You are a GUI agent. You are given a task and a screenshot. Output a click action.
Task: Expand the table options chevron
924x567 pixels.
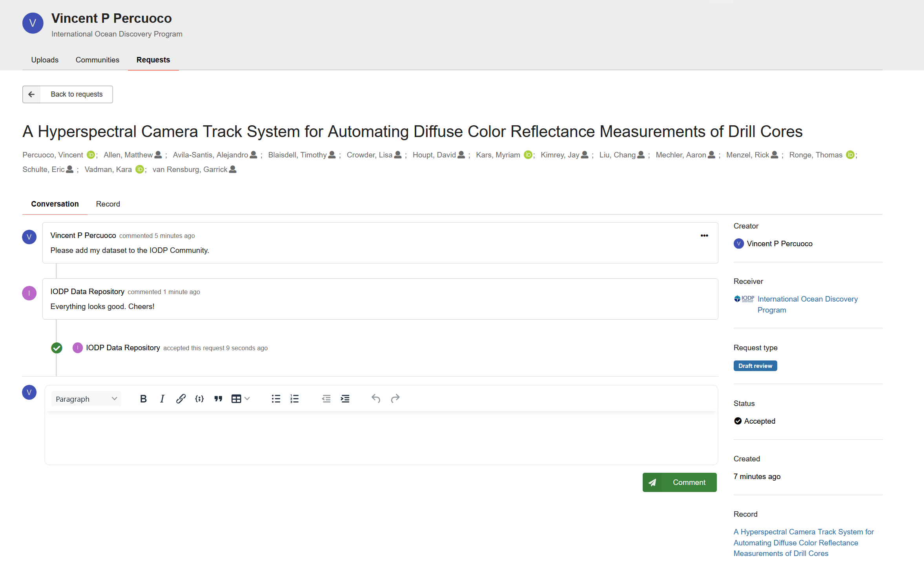(247, 399)
